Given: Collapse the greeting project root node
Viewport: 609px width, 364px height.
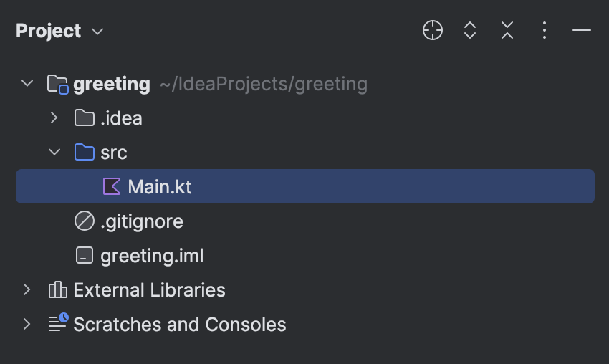Looking at the screenshot, I should 27,84.
